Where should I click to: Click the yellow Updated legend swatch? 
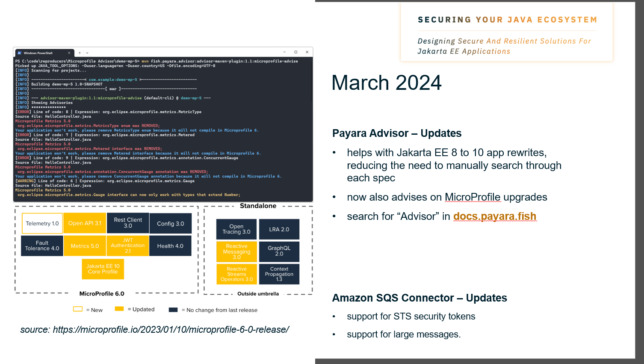pyautogui.click(x=119, y=309)
